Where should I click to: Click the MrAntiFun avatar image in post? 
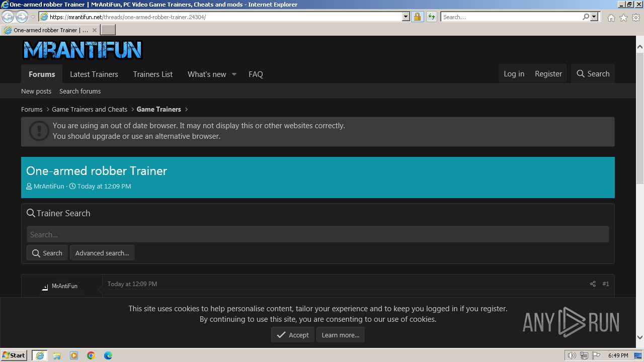(45, 287)
